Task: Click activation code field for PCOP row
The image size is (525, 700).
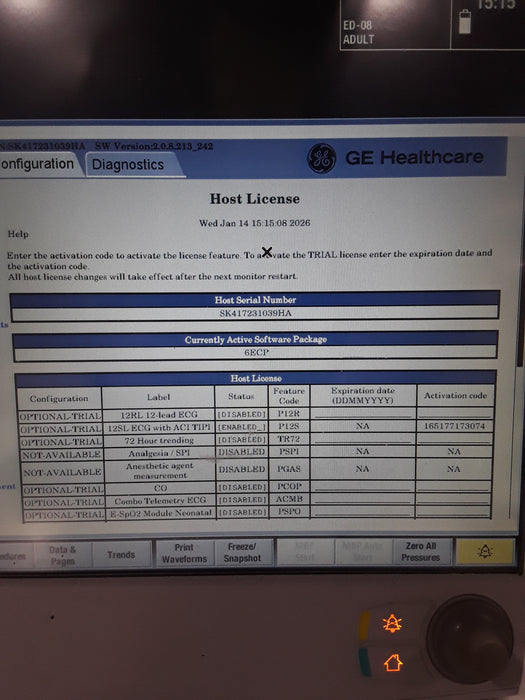Action: [454, 486]
